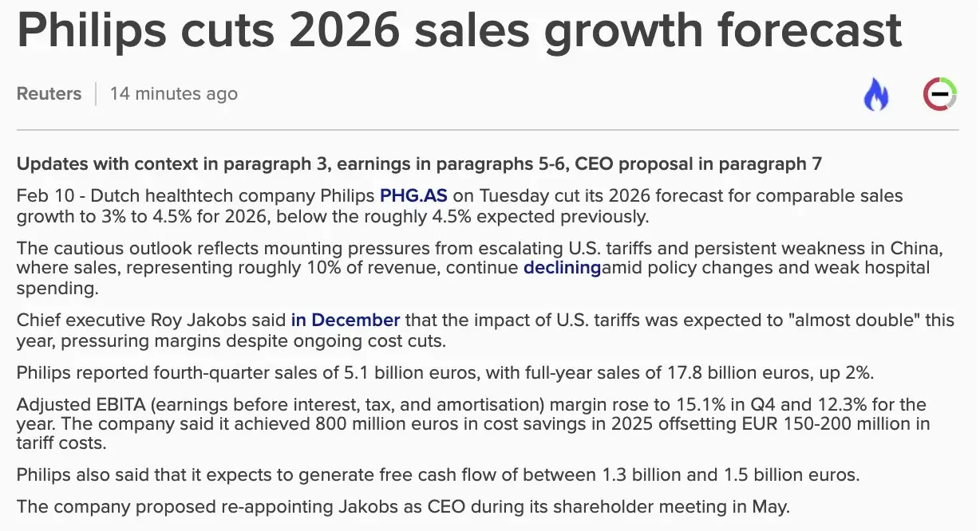Click the sentence about re-appointing Jakobs as CEO
Viewport: 980px width, 531px height.
click(404, 506)
